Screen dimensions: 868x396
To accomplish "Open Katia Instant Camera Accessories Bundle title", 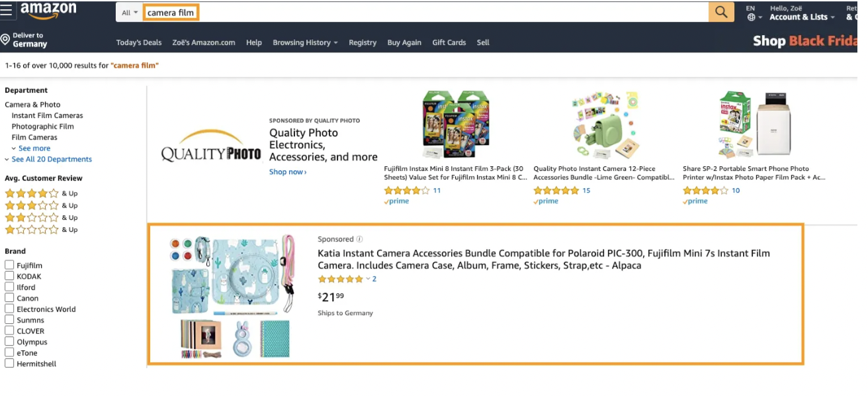I will coord(543,259).
